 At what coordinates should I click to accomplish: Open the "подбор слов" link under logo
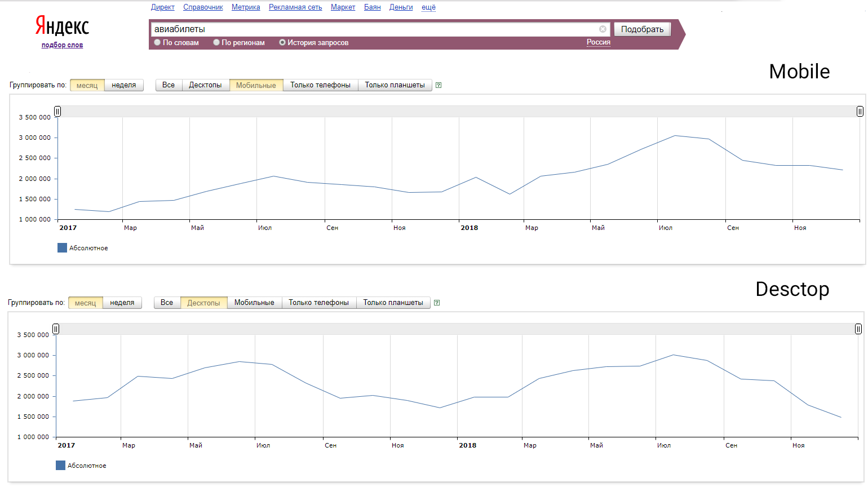click(x=62, y=45)
